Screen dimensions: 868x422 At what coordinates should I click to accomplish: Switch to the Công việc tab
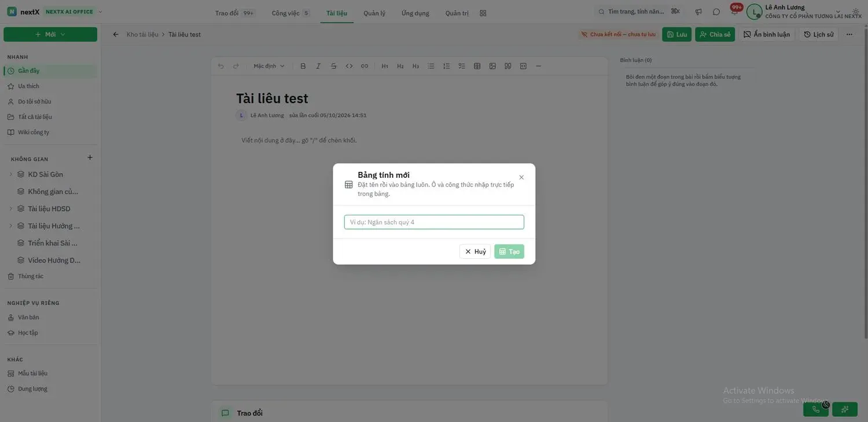point(291,13)
